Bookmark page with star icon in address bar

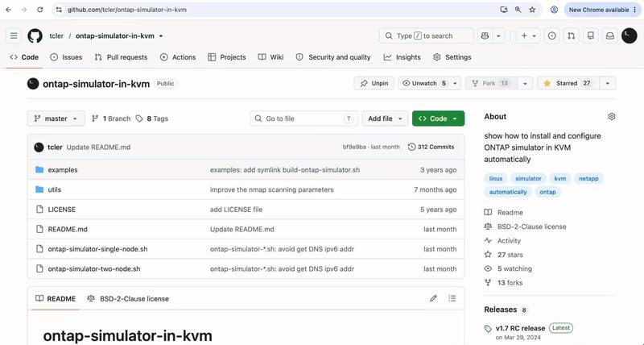(x=532, y=10)
